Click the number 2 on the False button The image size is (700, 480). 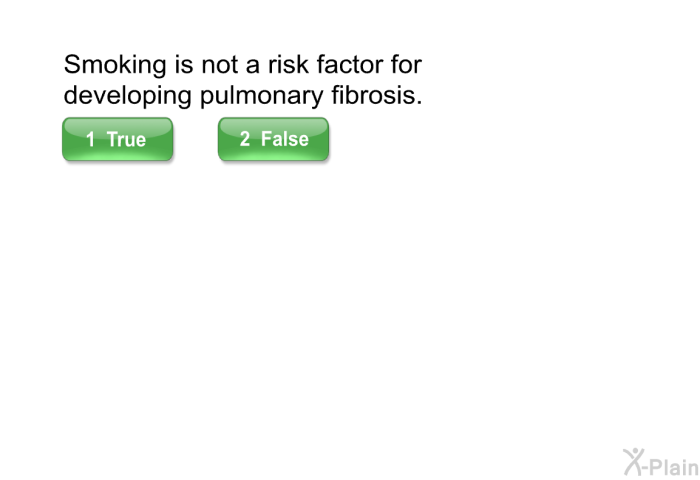click(245, 139)
